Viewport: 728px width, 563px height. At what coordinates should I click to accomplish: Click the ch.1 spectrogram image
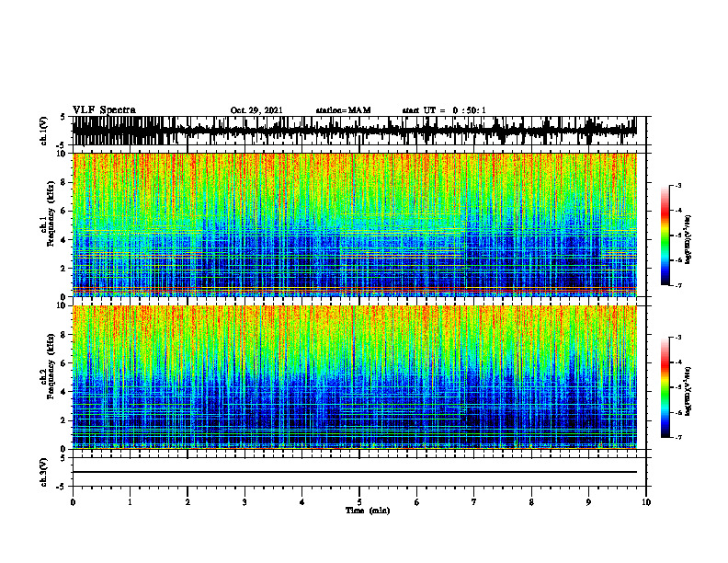[354, 224]
